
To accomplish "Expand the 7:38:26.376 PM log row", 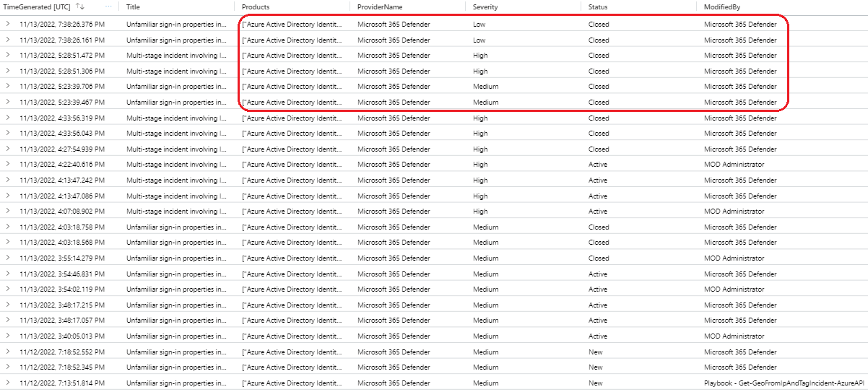I will point(8,24).
